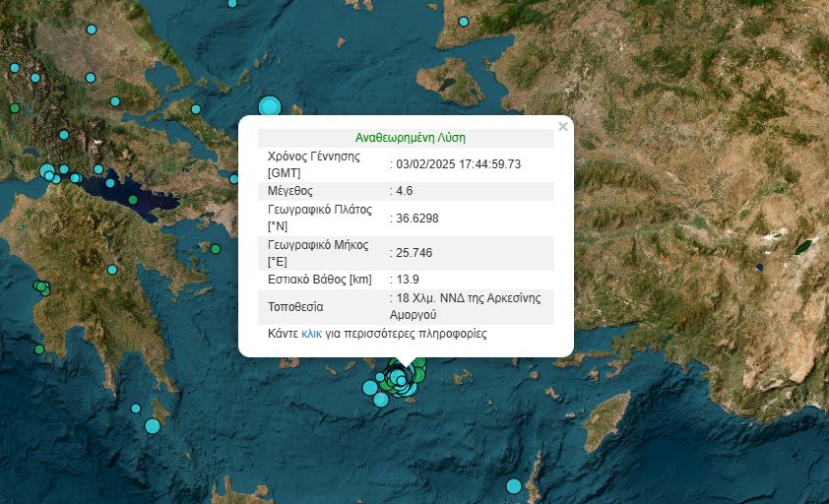Open the 'κλικ' link for more information
The width and height of the screenshot is (829, 504).
click(311, 334)
